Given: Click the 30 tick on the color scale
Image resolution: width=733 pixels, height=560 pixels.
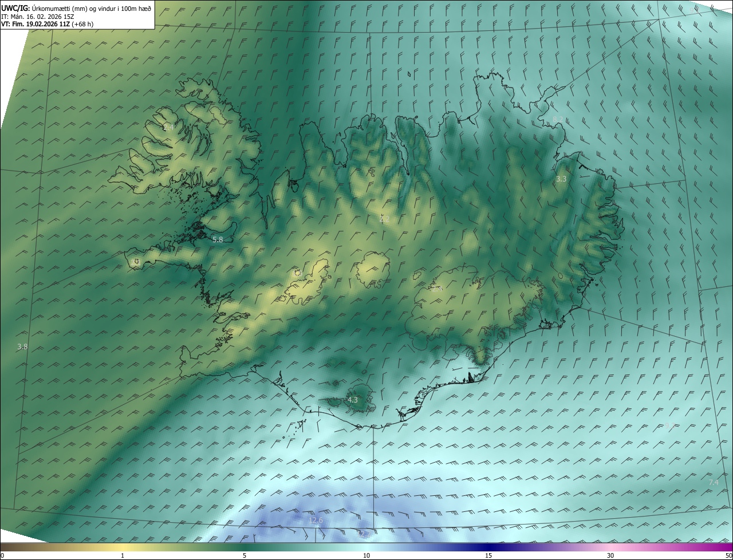Looking at the screenshot, I should click(610, 555).
